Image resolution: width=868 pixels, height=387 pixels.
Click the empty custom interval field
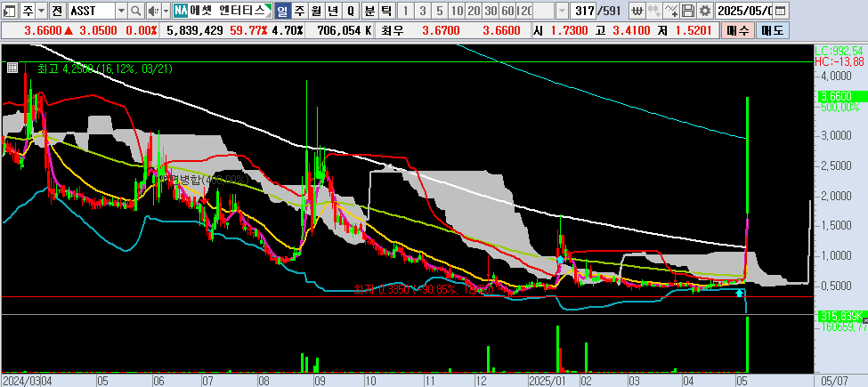coord(545,10)
